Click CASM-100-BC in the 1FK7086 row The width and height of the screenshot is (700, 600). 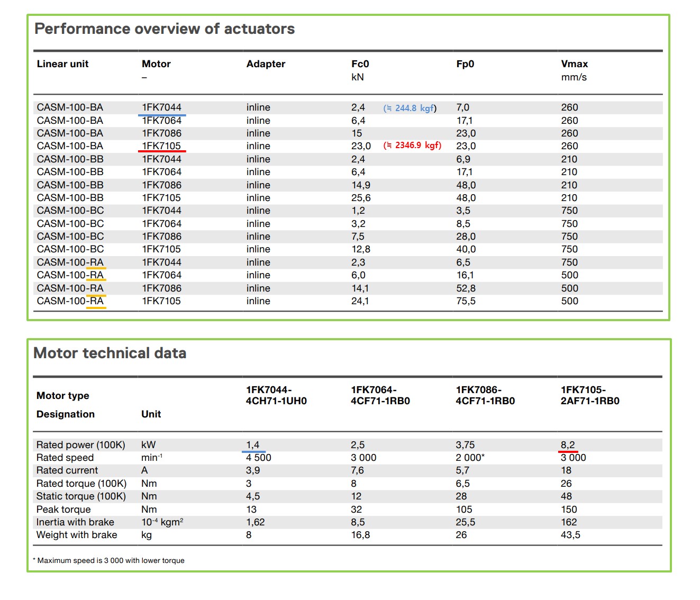[70, 237]
